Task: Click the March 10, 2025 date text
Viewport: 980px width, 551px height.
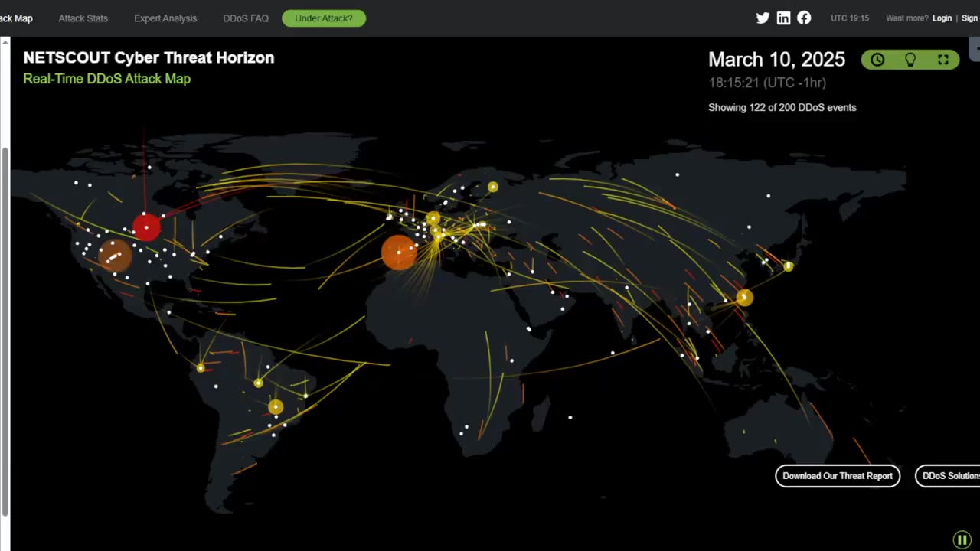Action: tap(776, 60)
